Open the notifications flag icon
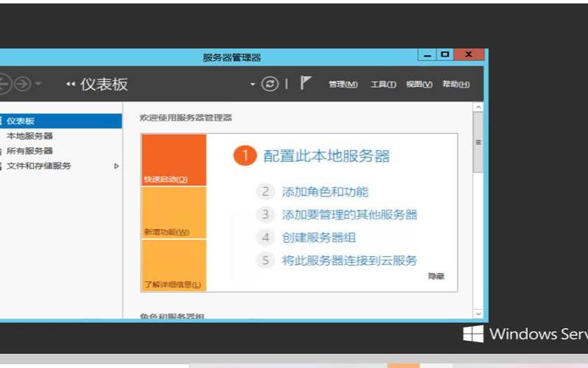The width and height of the screenshot is (588, 368). (305, 82)
